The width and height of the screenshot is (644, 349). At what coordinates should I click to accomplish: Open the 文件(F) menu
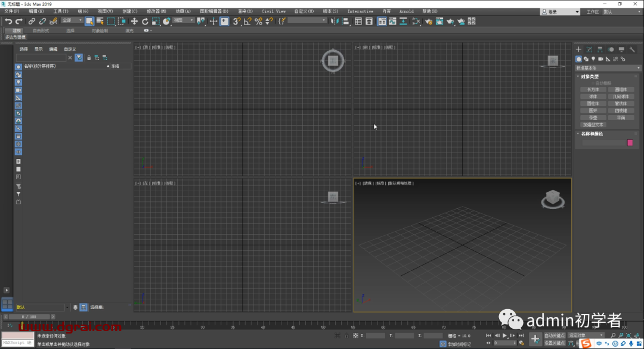11,11
